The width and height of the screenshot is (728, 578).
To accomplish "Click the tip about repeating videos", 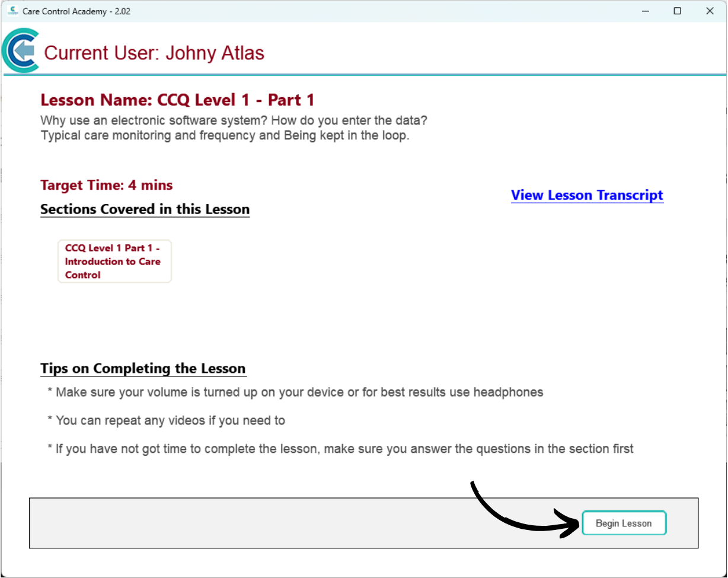I will pos(166,421).
